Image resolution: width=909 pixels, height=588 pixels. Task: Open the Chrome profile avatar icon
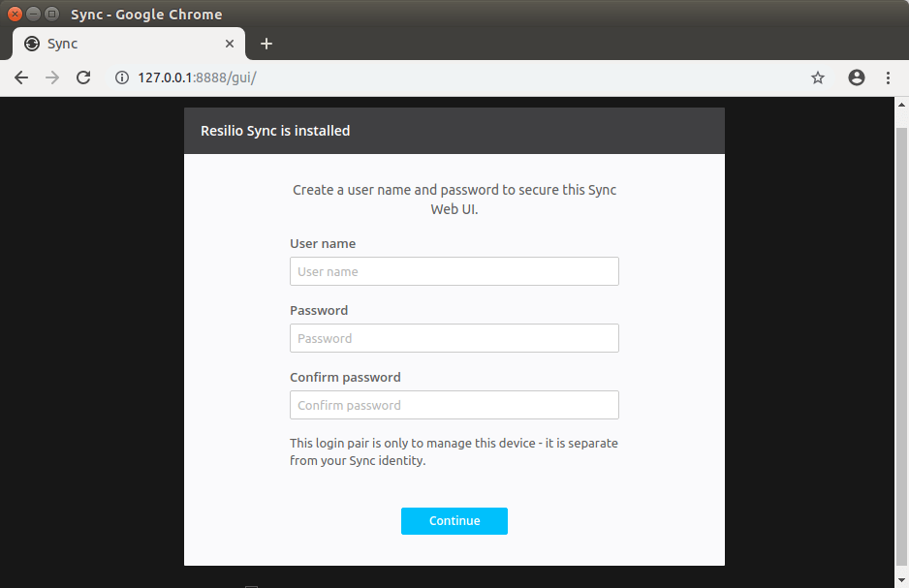[856, 77]
